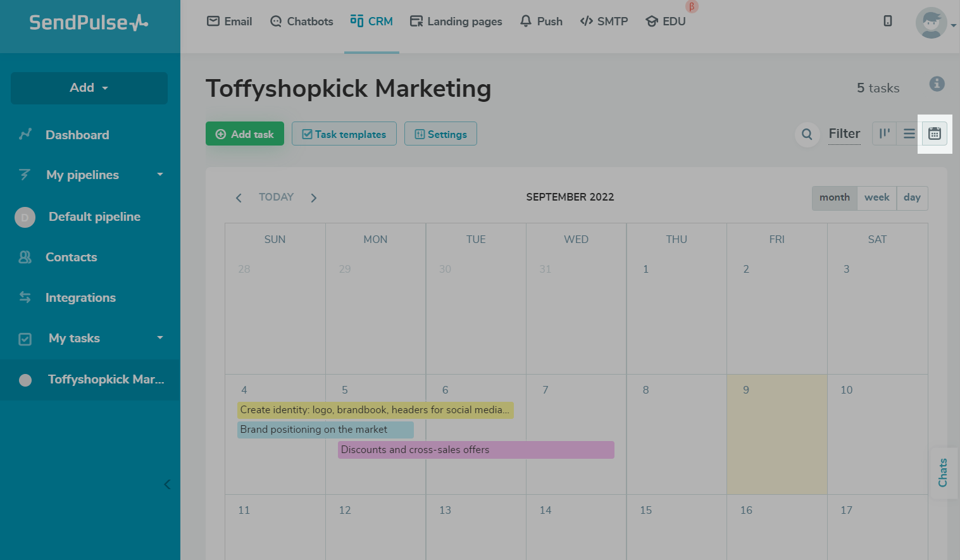Open the pink Discounts and cross-sales task
Screen dimensions: 960x560
tap(476, 450)
